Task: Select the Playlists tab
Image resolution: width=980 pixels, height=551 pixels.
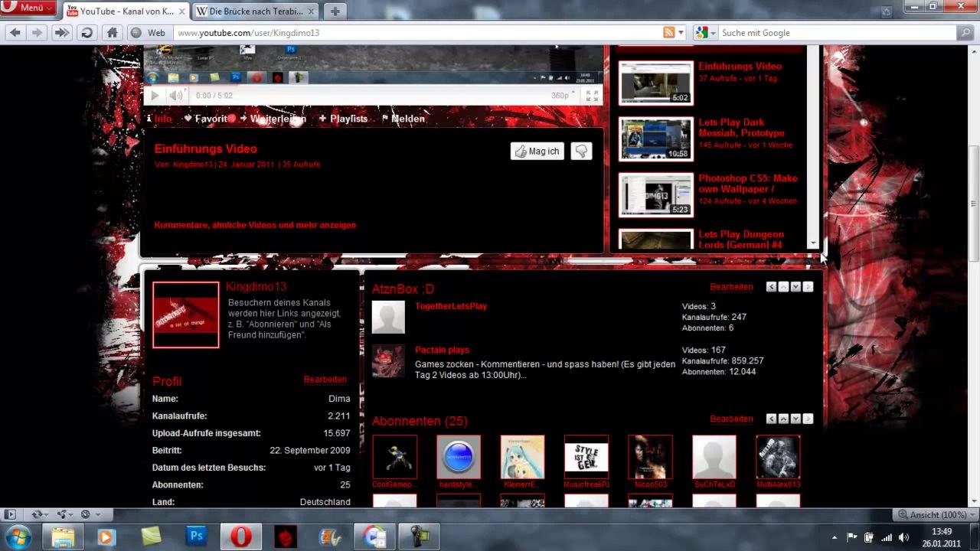Action: click(x=343, y=119)
